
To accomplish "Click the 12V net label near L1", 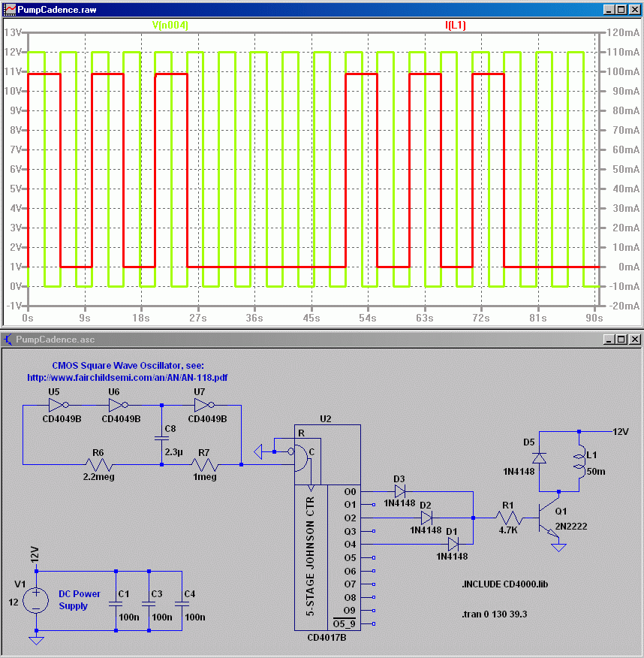I will [x=621, y=432].
